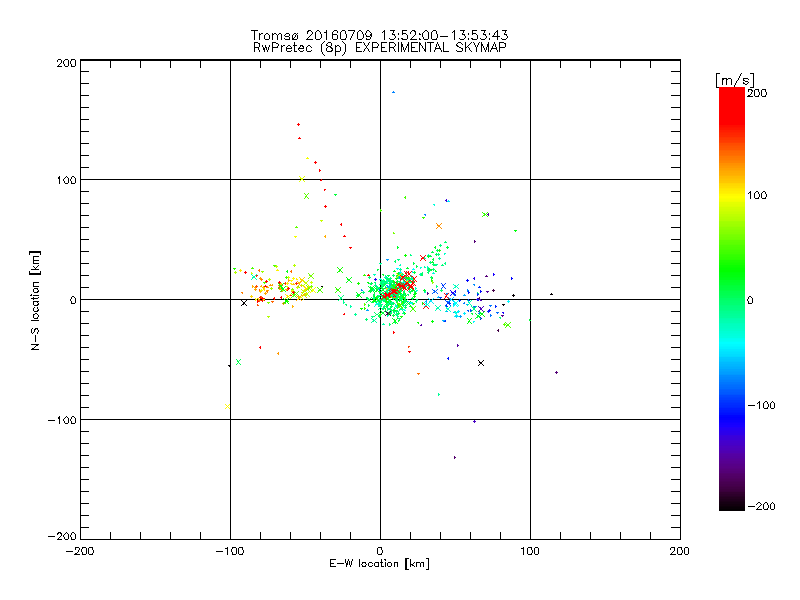Click the 100 tick label on the horizontal axis
The image size is (800, 600).
pos(530,551)
